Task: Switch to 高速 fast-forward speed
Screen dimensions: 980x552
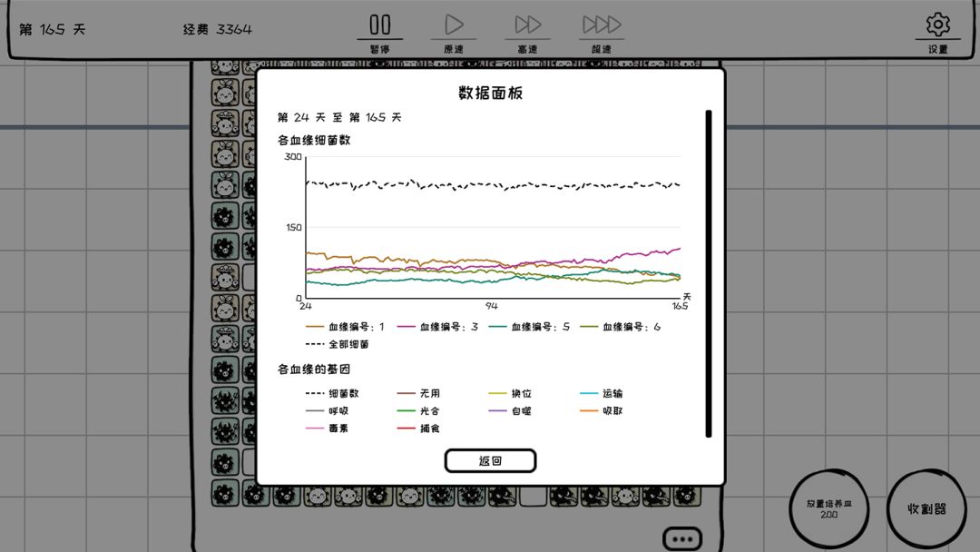Action: click(527, 25)
